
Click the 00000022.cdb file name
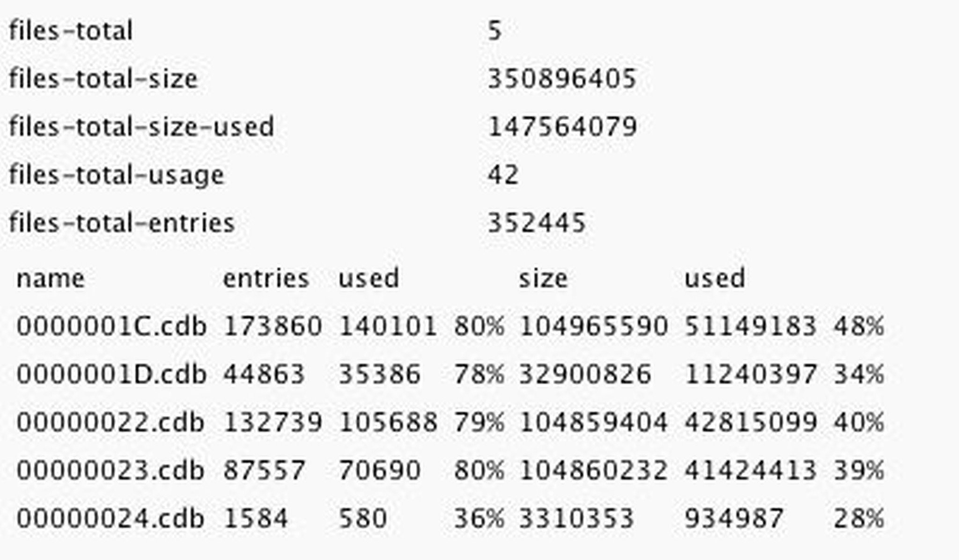tap(111, 422)
